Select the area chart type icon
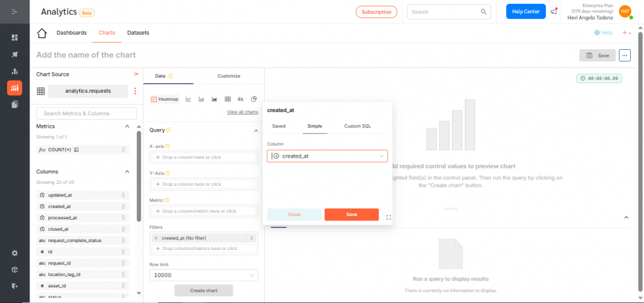This screenshot has height=303, width=644. 214,99
